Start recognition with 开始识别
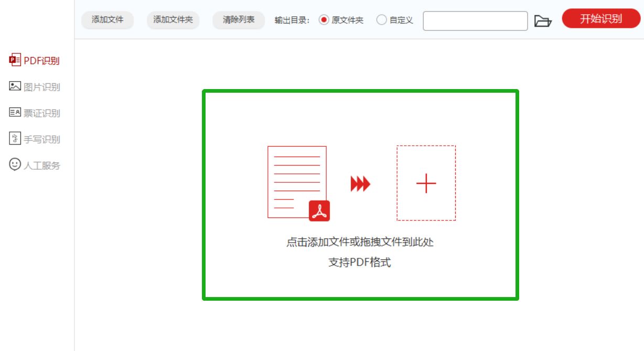The width and height of the screenshot is (644, 351). point(601,19)
